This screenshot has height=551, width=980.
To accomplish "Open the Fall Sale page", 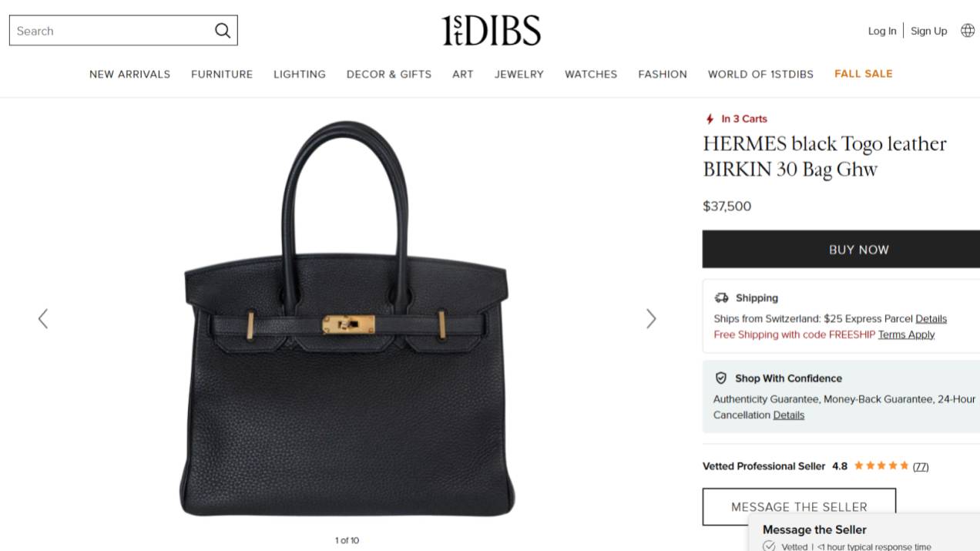I will click(864, 74).
